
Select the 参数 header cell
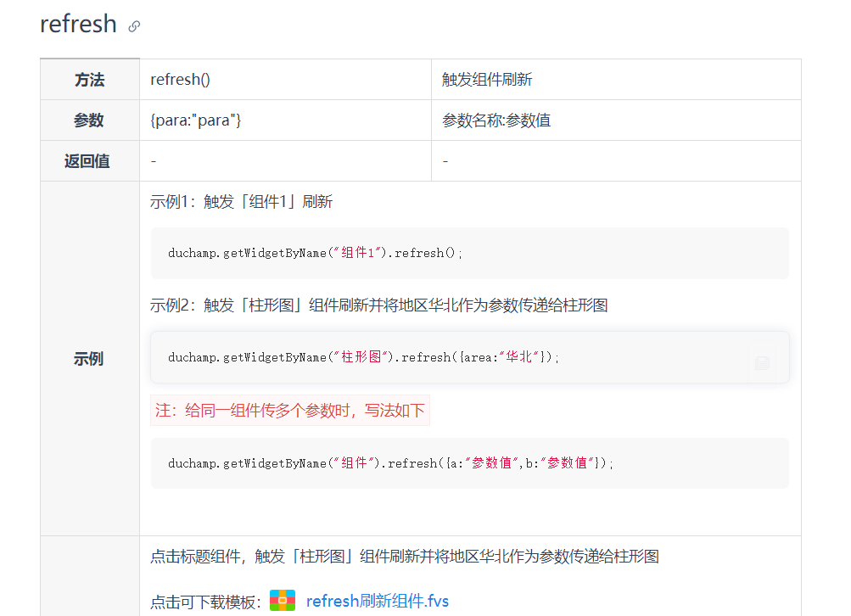(90, 120)
